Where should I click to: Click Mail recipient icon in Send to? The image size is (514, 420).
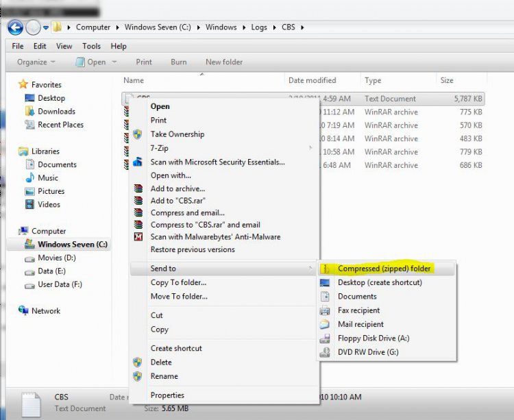click(325, 324)
